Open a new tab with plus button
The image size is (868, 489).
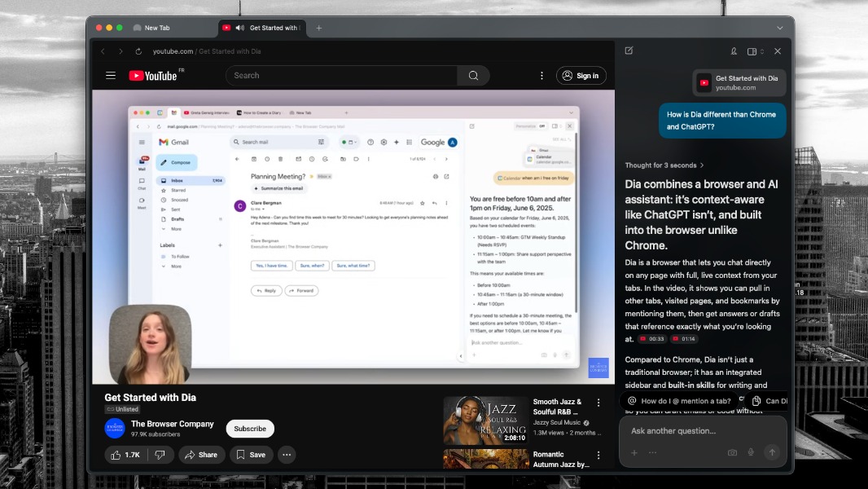click(x=318, y=28)
